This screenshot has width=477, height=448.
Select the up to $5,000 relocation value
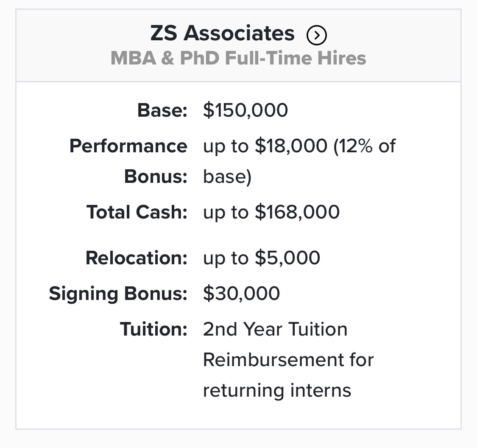[x=261, y=258]
